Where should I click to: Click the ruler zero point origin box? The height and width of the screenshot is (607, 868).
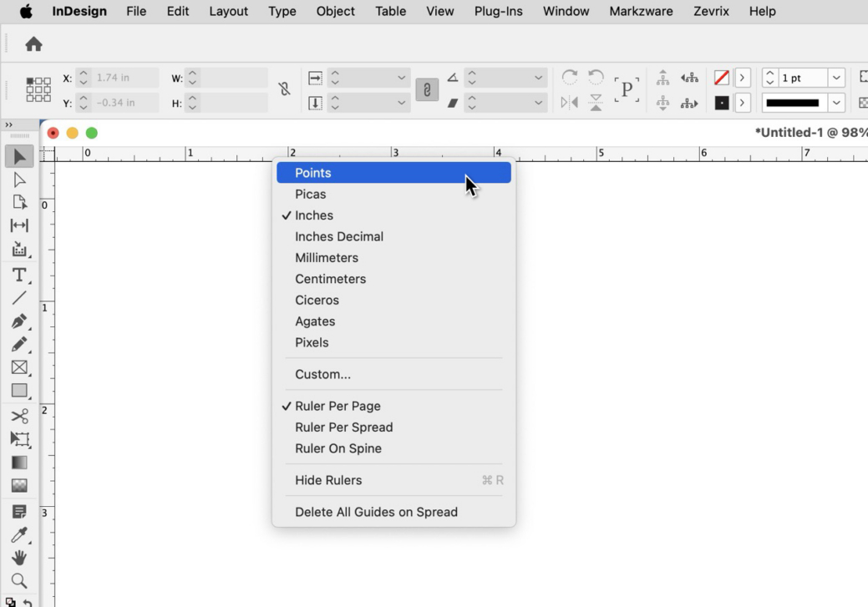coord(48,154)
